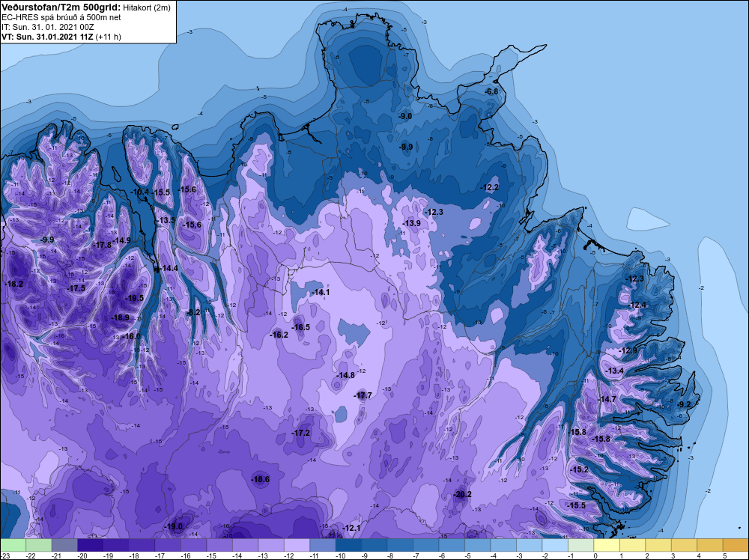Click the -13.4 temperature value
Screen dimensions: 749x560
click(615, 371)
